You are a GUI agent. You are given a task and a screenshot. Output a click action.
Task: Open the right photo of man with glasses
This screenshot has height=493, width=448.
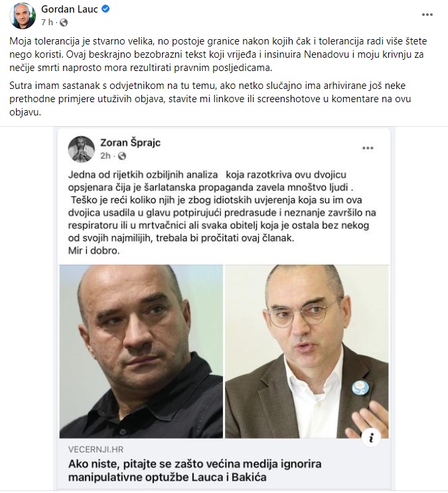click(x=307, y=351)
